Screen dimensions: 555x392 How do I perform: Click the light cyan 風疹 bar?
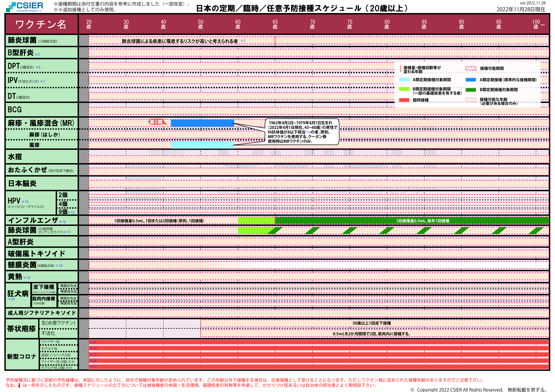coord(202,145)
